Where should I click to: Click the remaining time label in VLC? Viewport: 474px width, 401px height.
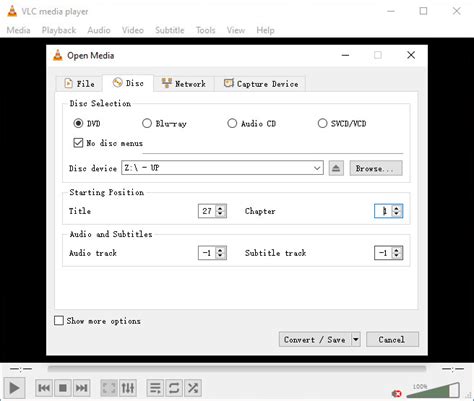click(x=453, y=369)
